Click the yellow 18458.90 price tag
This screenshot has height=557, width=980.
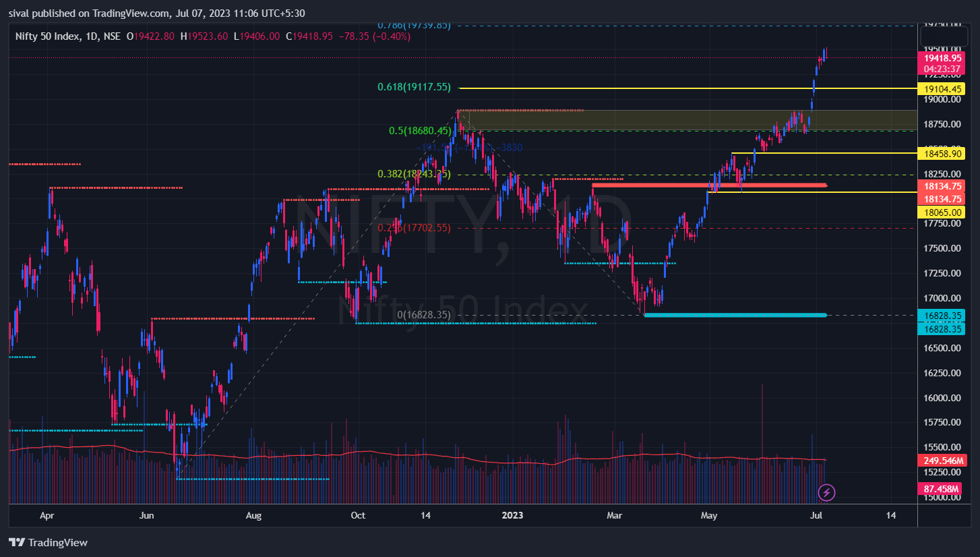[942, 154]
